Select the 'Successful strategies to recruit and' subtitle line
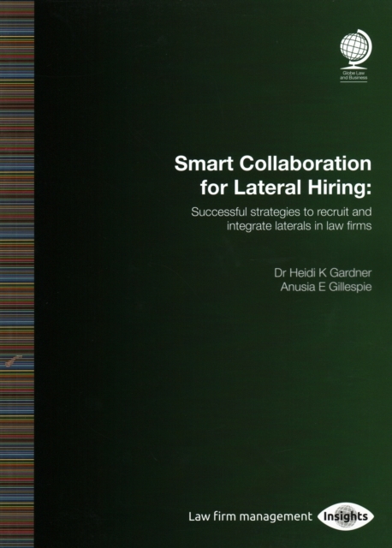This screenshot has width=392, height=548. pos(282,212)
